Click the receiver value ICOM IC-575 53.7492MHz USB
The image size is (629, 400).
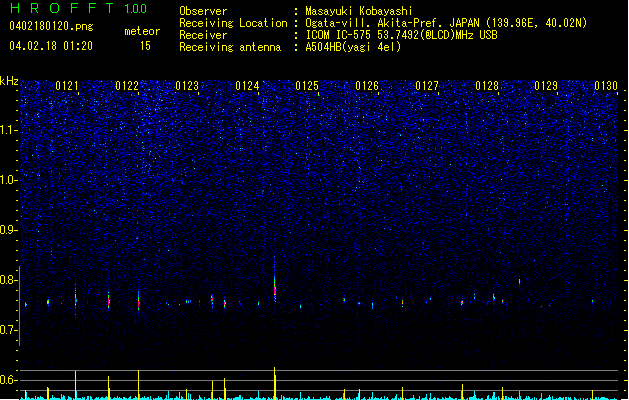point(401,35)
